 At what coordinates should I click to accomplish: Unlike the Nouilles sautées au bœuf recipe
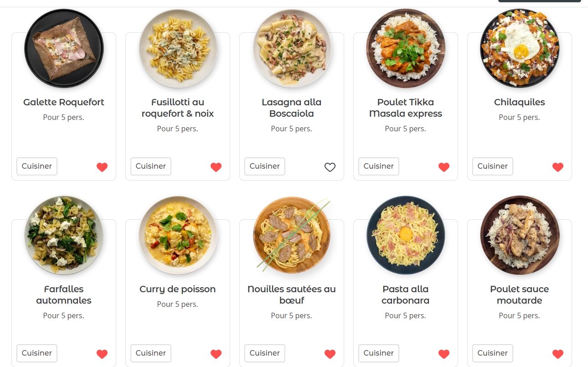pos(330,354)
